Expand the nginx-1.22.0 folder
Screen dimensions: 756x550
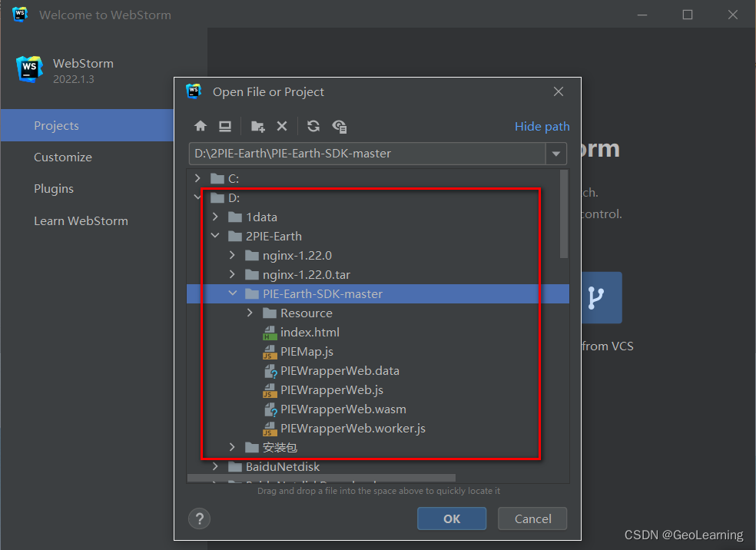point(232,255)
